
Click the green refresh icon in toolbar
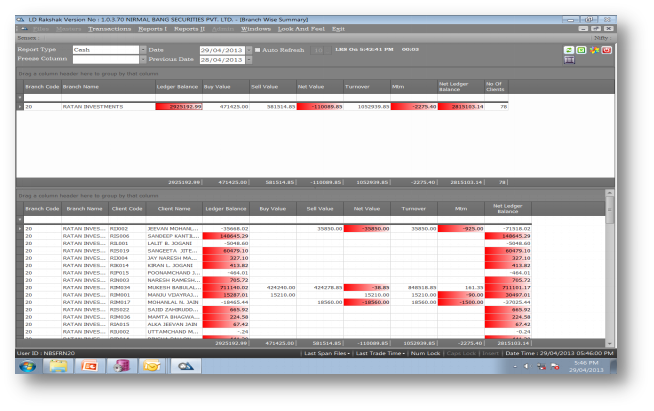(569, 49)
